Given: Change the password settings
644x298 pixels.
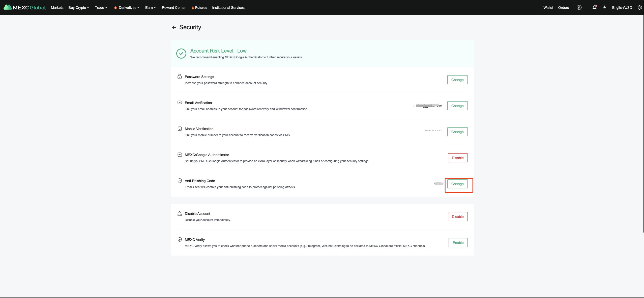Looking at the screenshot, I should coord(457,80).
